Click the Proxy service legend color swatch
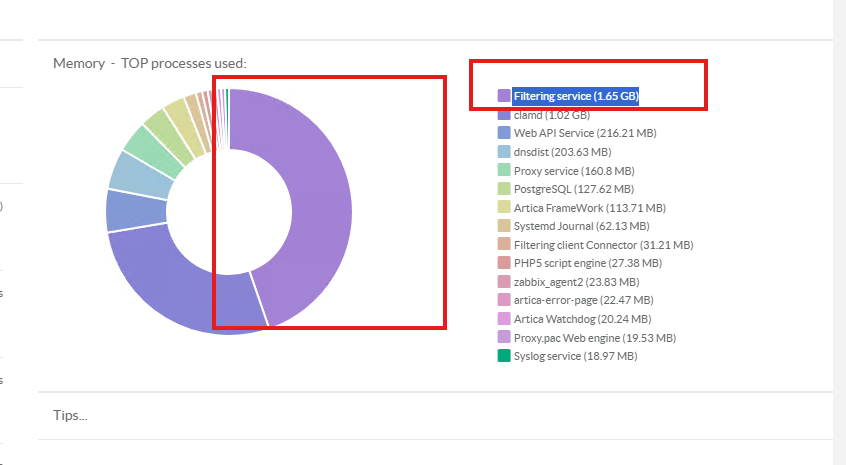 504,170
